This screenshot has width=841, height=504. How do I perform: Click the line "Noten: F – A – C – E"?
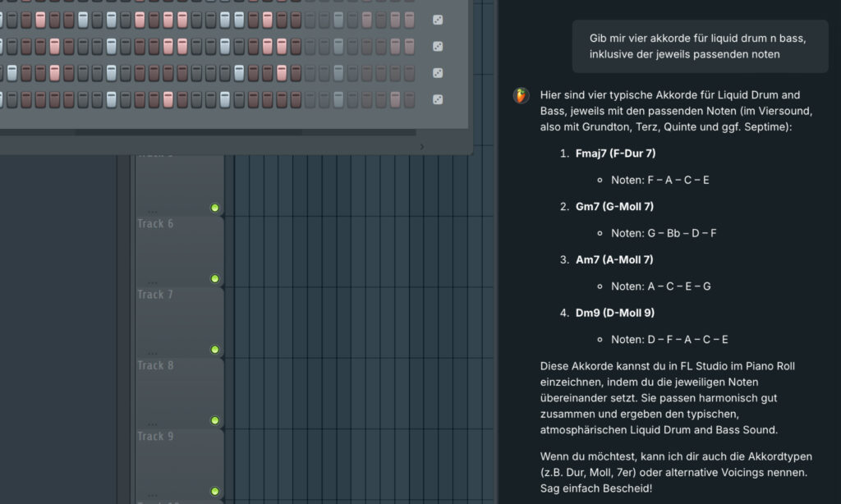point(660,180)
